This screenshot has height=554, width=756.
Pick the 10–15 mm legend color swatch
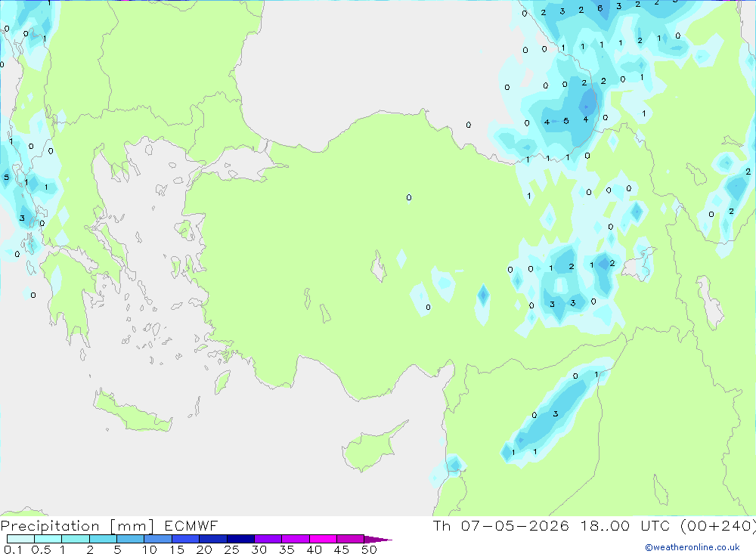[x=158, y=539]
